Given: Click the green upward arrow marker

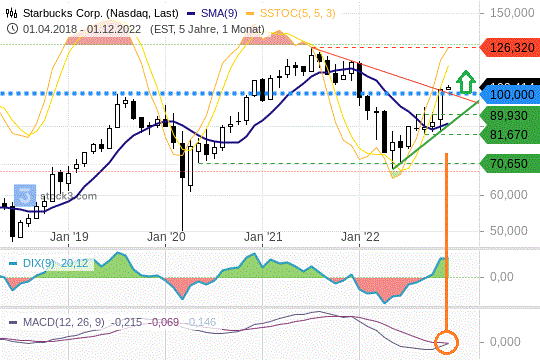Looking at the screenshot, I should tap(466, 82).
